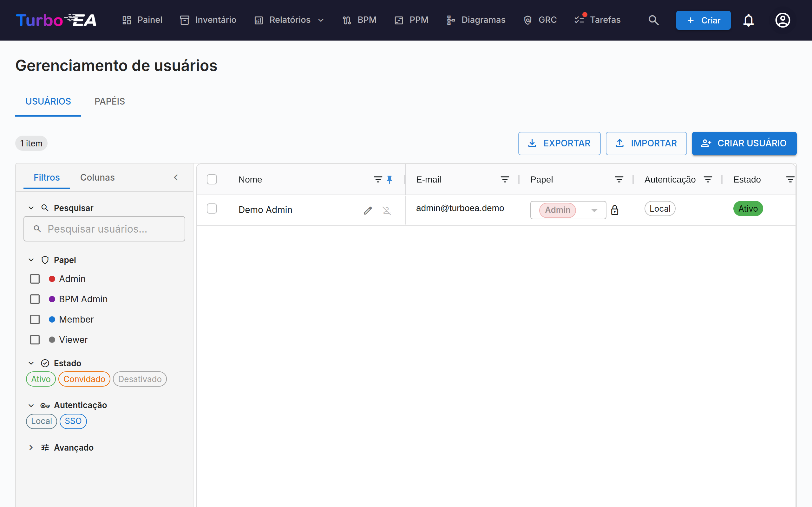Image resolution: width=812 pixels, height=507 pixels.
Task: Collapse the filters side panel chevron
Action: click(x=176, y=177)
